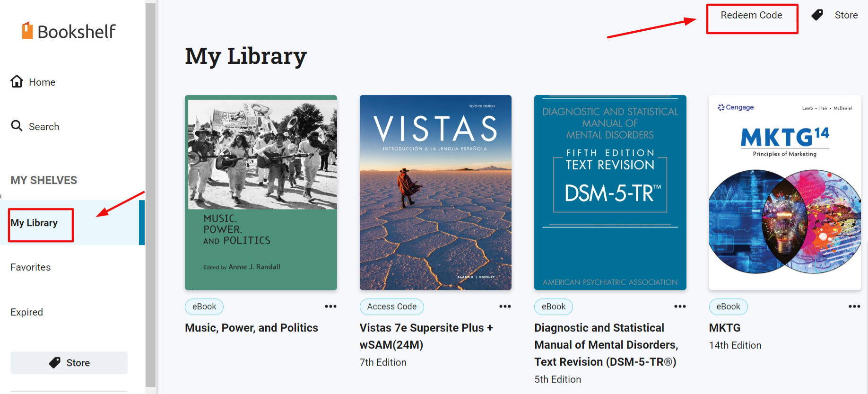868x394 pixels.
Task: Click the Diagnostic and Statistical Manual title
Action: coord(606,345)
